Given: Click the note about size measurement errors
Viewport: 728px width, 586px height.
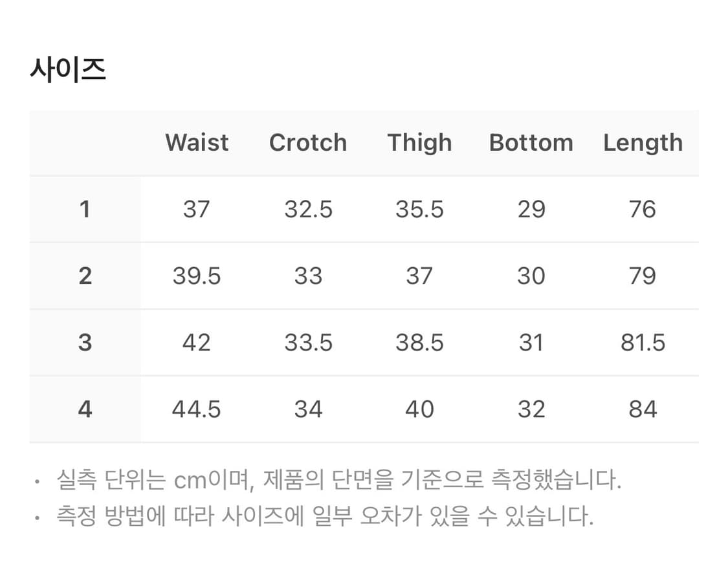Looking at the screenshot, I should [x=325, y=517].
